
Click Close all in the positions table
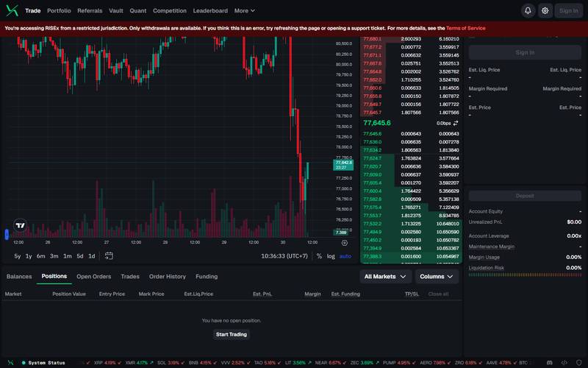tap(438, 294)
